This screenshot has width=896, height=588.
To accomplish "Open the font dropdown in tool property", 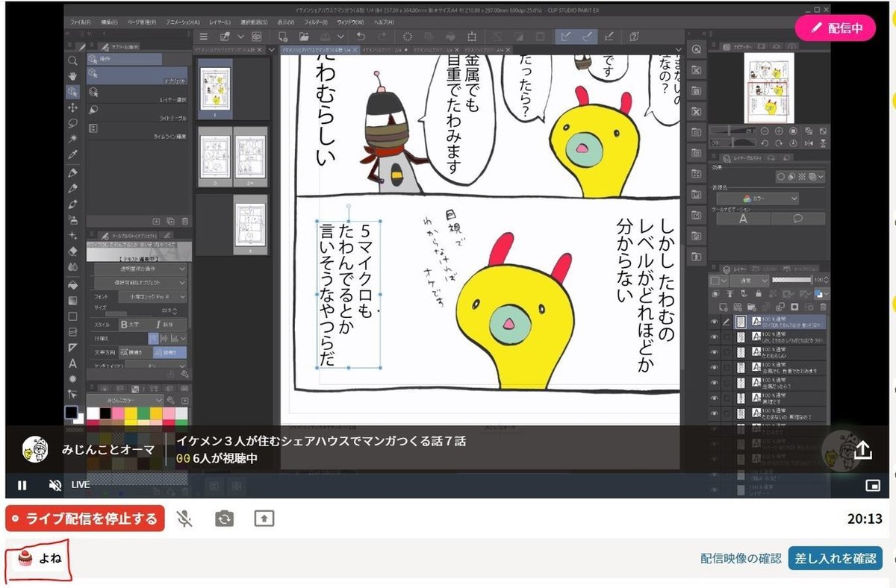I will point(152,297).
